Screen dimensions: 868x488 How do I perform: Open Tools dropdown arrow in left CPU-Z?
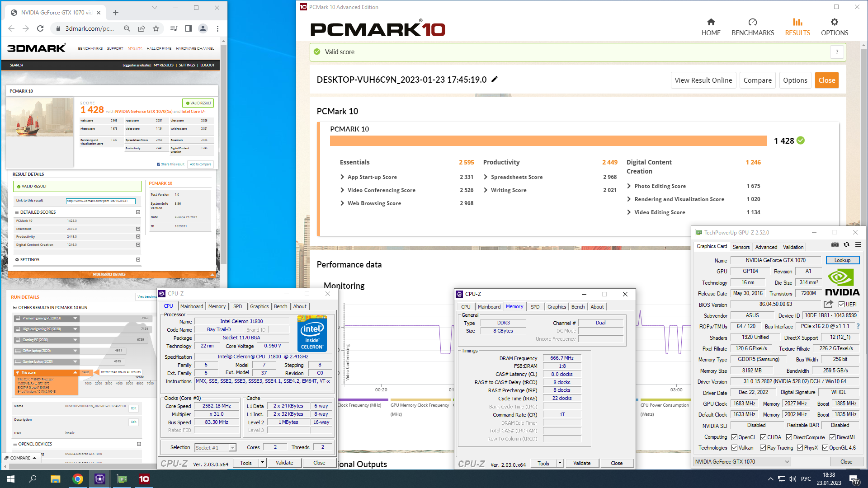click(262, 463)
